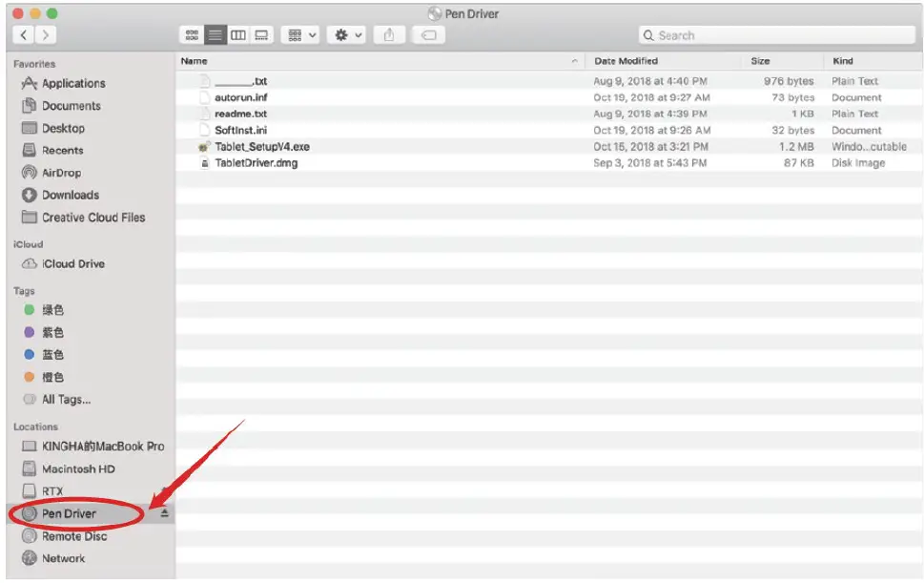Open All Tags… in the sidebar
The height and width of the screenshot is (583, 924).
pos(66,399)
